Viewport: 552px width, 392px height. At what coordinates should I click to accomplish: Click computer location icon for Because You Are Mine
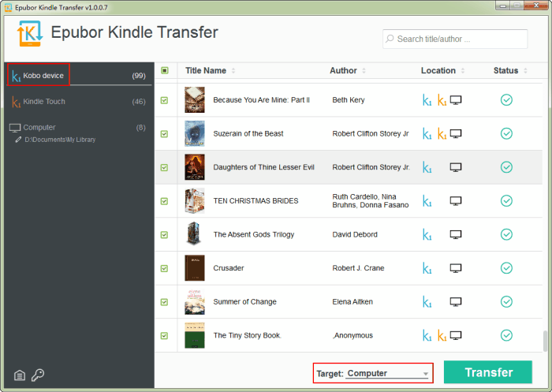[456, 100]
